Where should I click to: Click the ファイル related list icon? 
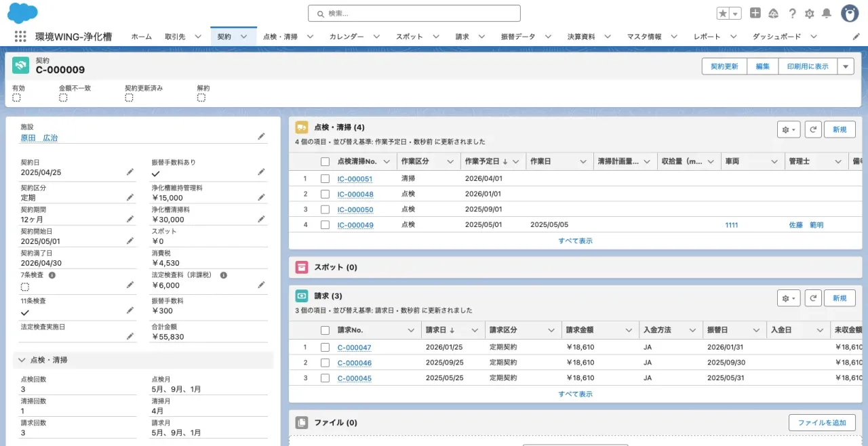(x=302, y=422)
